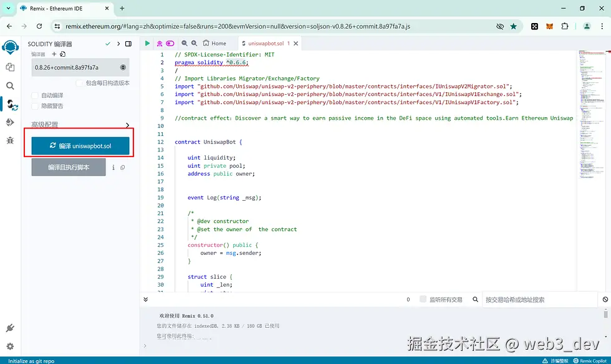Enable the auto compile checkbox
The width and height of the screenshot is (611, 364).
(x=35, y=95)
